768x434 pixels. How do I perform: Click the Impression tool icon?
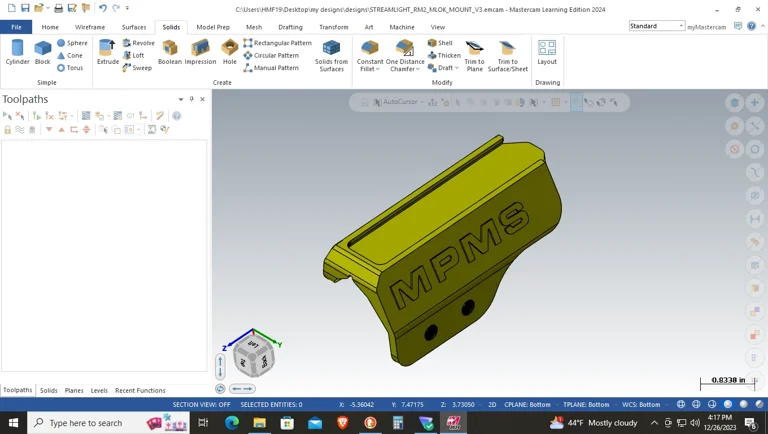[x=200, y=52]
